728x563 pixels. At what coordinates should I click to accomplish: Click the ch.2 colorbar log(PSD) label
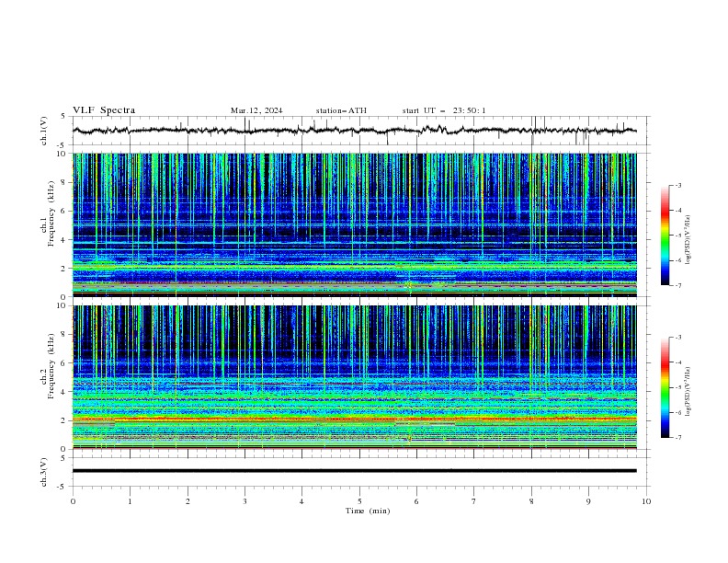pyautogui.click(x=688, y=391)
